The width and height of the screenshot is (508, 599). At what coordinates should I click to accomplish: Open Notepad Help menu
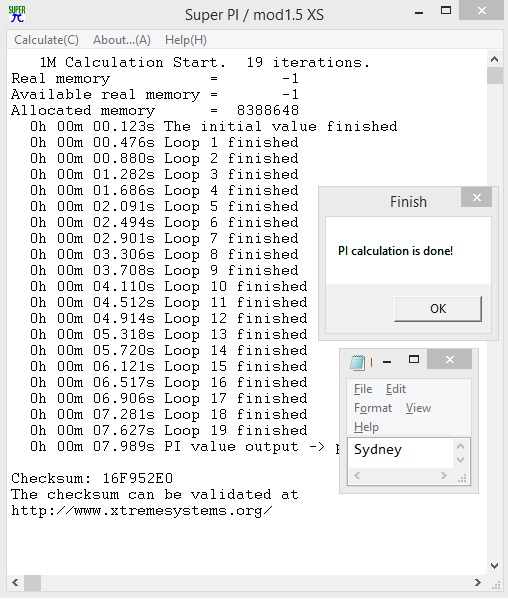click(366, 427)
